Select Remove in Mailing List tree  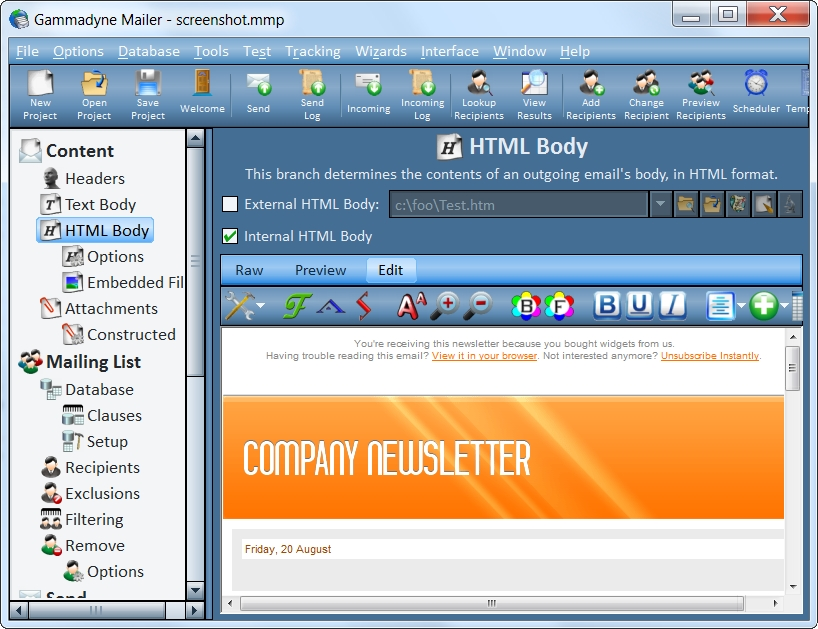click(83, 546)
